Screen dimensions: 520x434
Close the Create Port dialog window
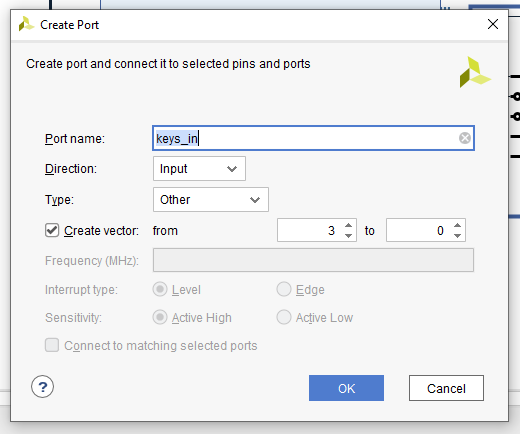coord(493,24)
